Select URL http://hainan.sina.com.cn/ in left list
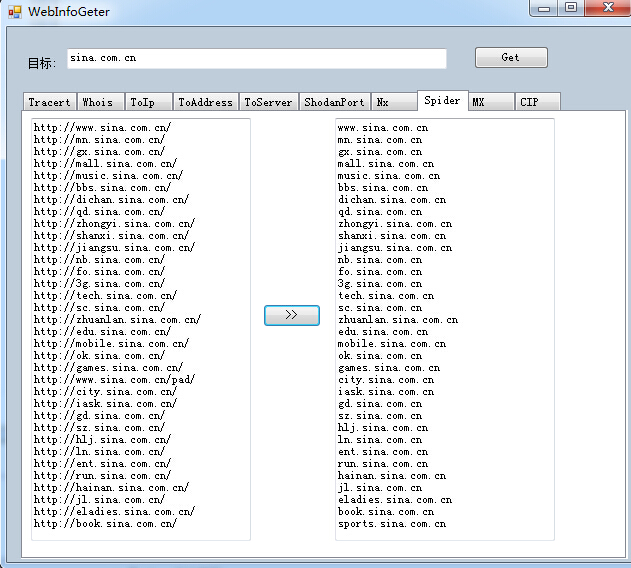This screenshot has height=568, width=631. click(x=111, y=488)
